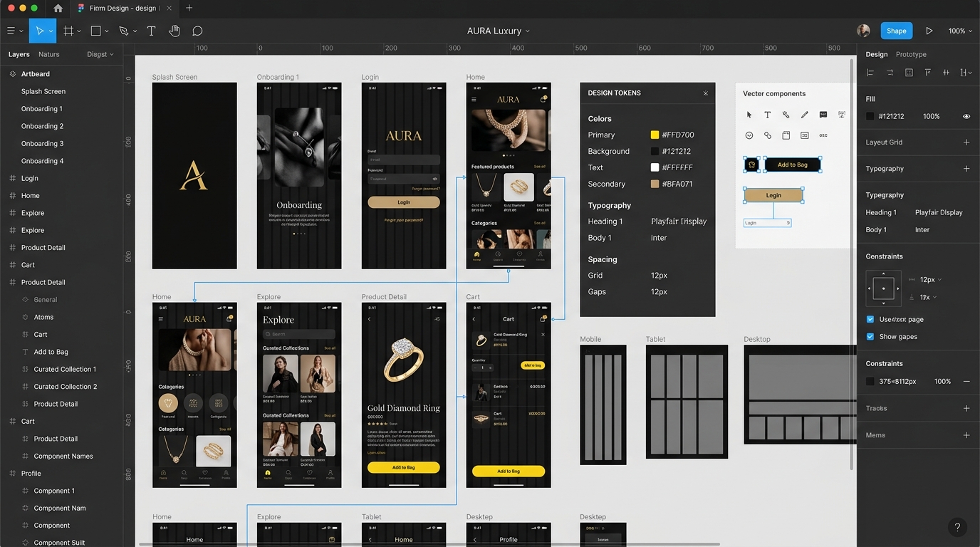Open the 19x vertical constraint dropdown
This screenshot has height=547, width=980.
tap(928, 297)
